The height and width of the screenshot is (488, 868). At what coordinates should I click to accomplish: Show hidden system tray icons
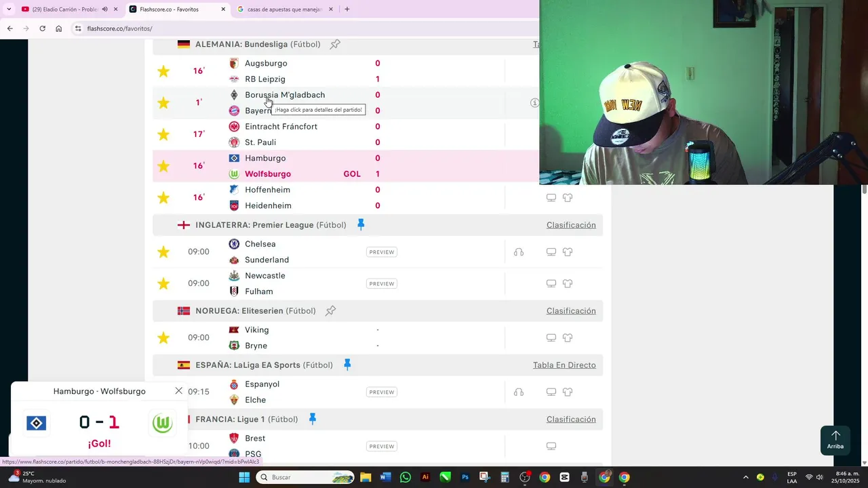pyautogui.click(x=746, y=477)
